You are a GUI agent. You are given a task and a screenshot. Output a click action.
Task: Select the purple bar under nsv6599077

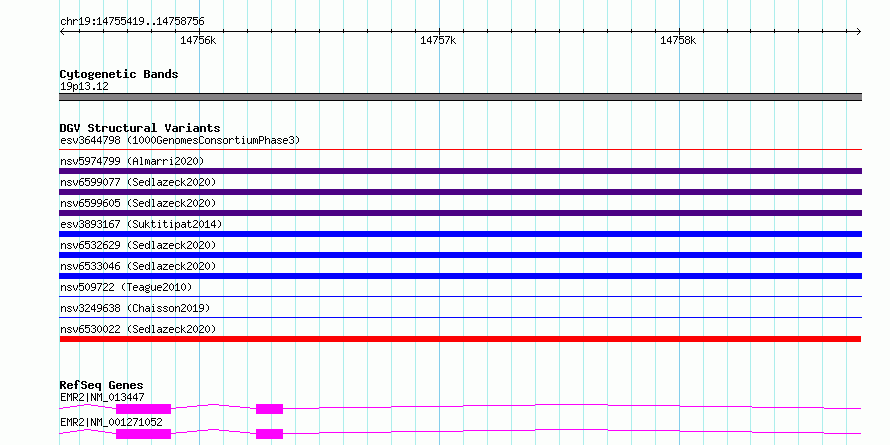[x=460, y=192]
